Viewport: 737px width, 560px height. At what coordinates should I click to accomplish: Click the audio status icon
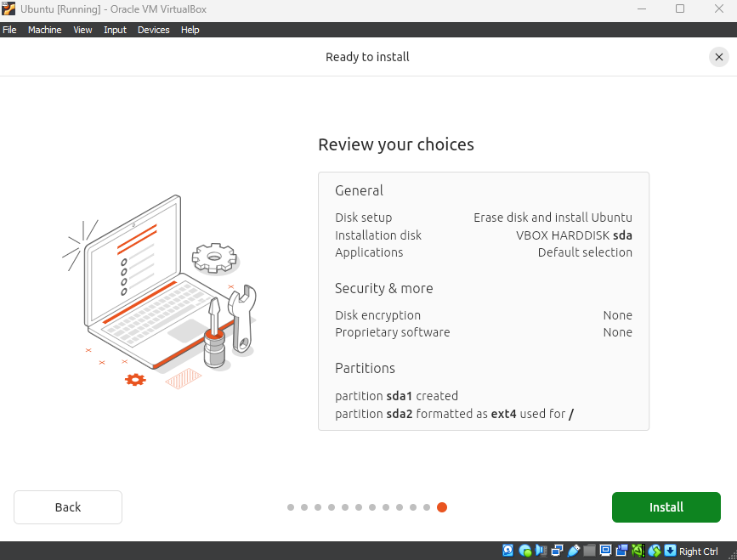point(541,551)
